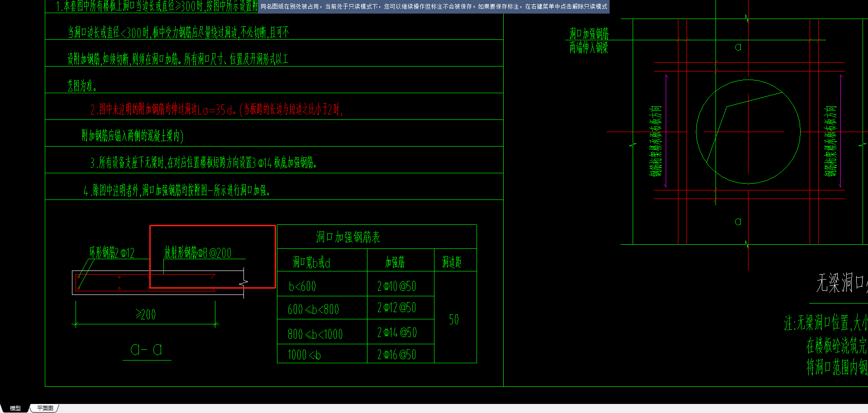Click the table title 洞口加强钢筋表

[348, 237]
